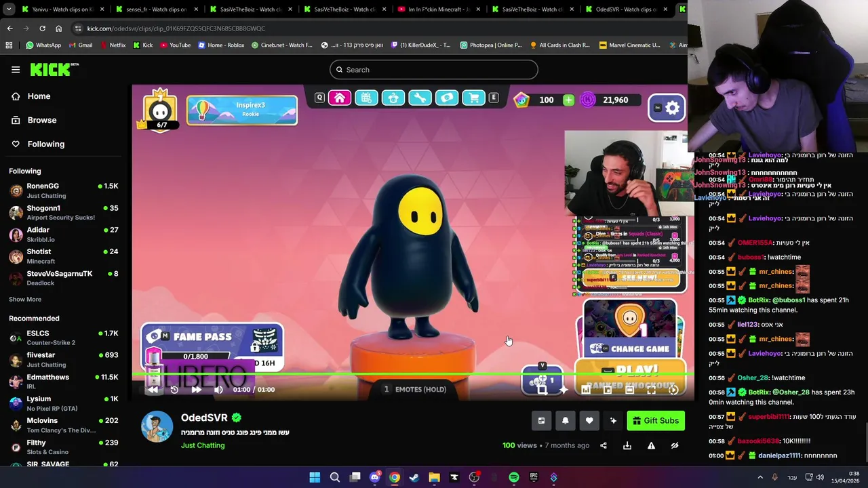Open the OdedSVR channel name link
This screenshot has height=488, width=868.
[x=204, y=418]
